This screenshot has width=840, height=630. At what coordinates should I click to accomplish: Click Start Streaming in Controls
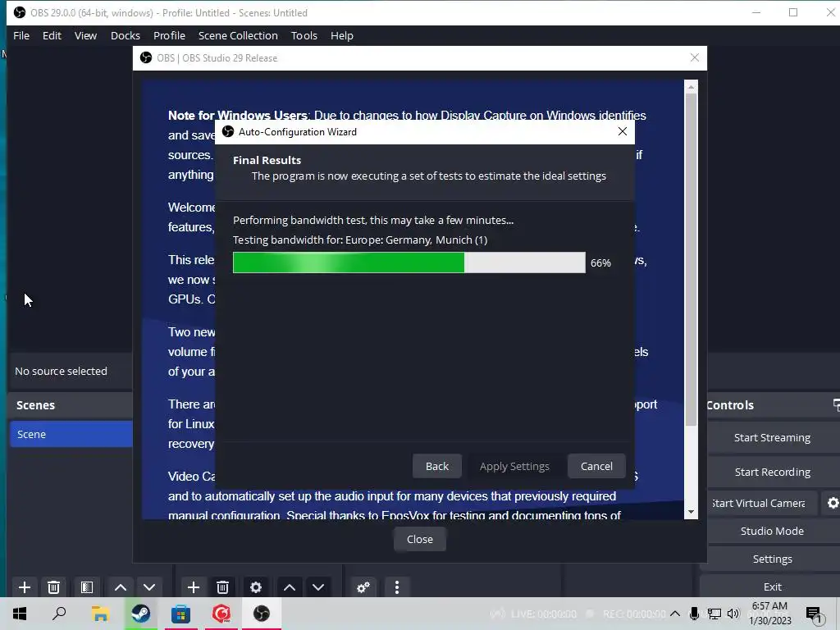click(x=772, y=438)
